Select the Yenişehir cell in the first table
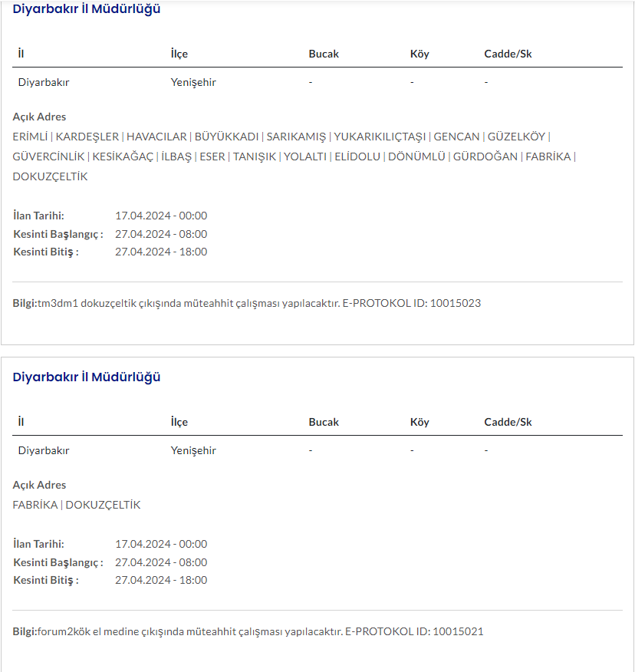The height and width of the screenshot is (672, 635). click(x=193, y=82)
